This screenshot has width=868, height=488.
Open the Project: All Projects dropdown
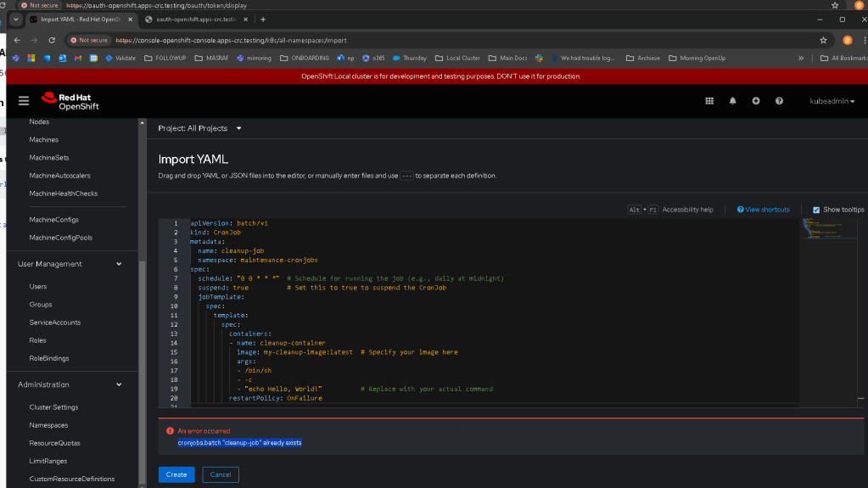click(200, 128)
